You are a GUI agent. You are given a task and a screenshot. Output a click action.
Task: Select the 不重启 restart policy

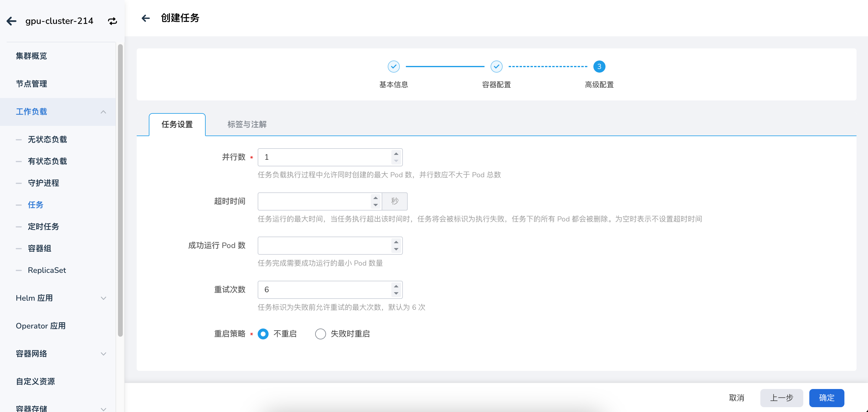click(263, 334)
